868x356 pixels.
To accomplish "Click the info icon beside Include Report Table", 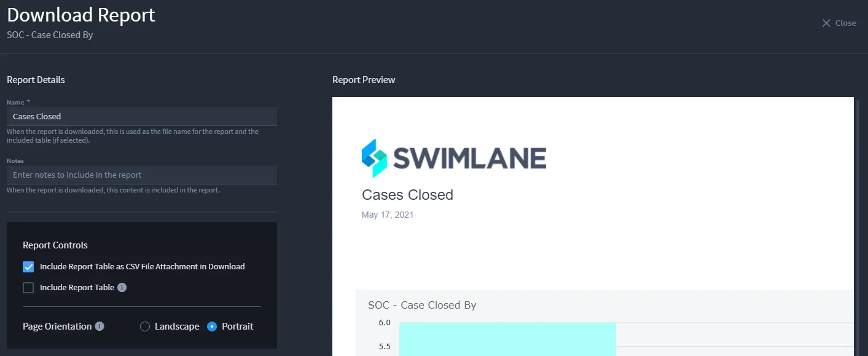I will pyautogui.click(x=122, y=287).
